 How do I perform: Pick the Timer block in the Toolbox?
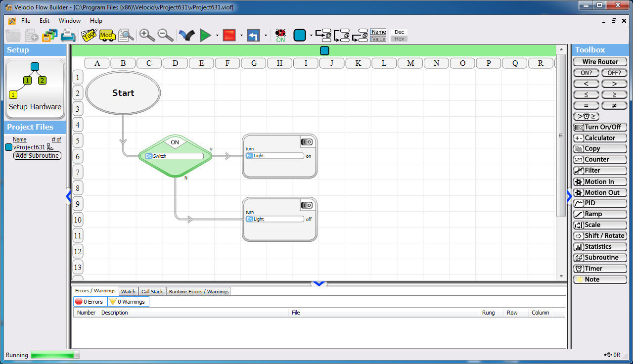tap(600, 268)
